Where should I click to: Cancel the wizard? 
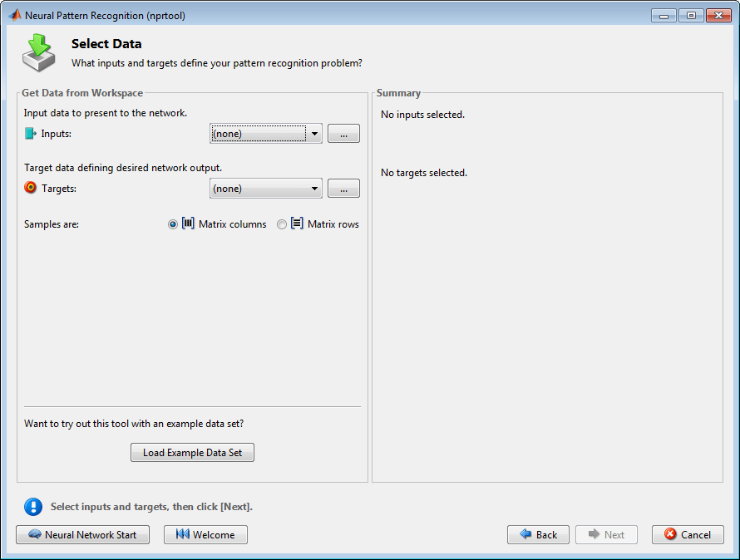688,534
